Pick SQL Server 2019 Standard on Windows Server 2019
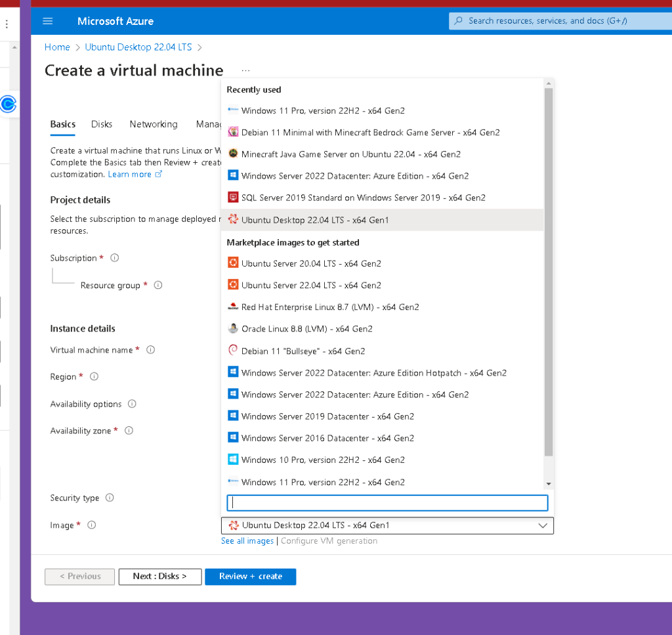The height and width of the screenshot is (635, 672). [382, 198]
